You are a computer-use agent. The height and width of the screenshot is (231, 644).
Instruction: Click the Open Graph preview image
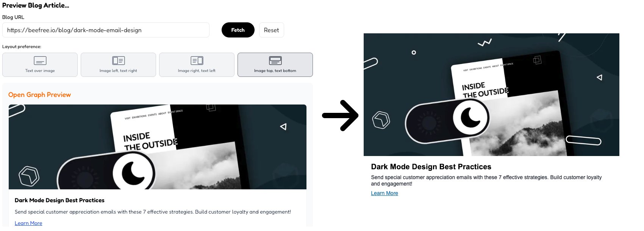[158, 147]
